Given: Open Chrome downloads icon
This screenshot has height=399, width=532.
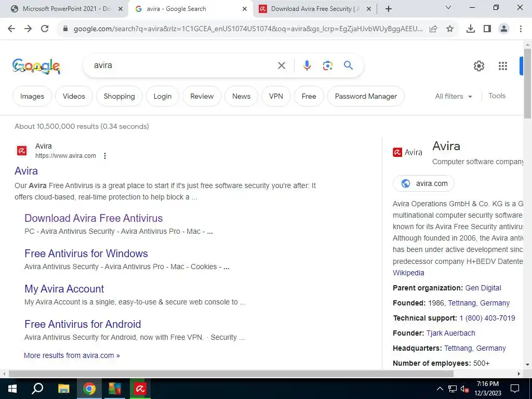Looking at the screenshot, I should (x=471, y=29).
